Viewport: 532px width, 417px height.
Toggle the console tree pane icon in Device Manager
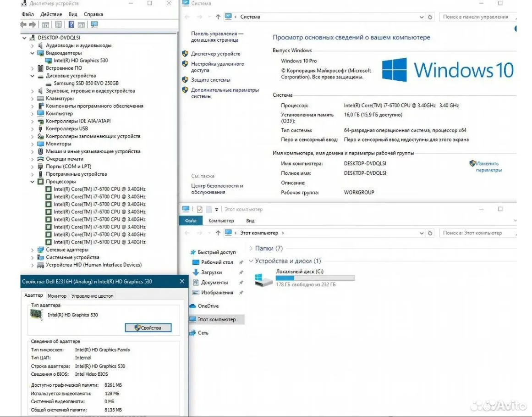point(45,24)
